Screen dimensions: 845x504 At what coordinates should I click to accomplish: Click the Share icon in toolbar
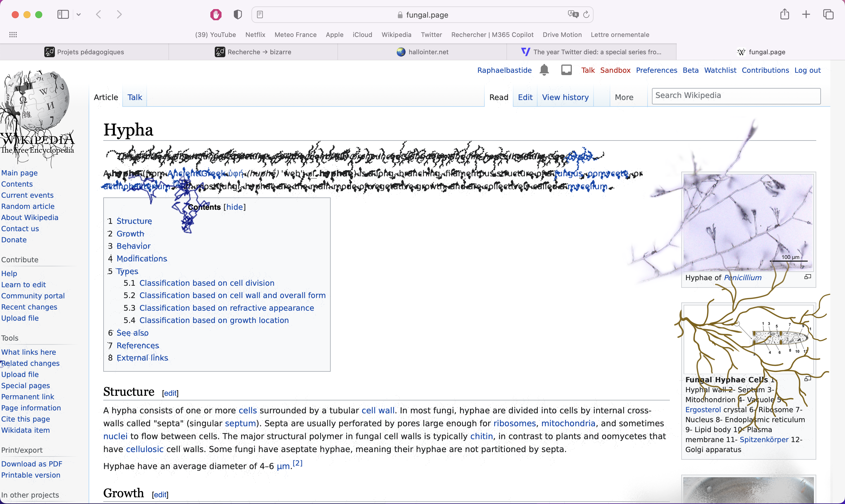point(785,15)
